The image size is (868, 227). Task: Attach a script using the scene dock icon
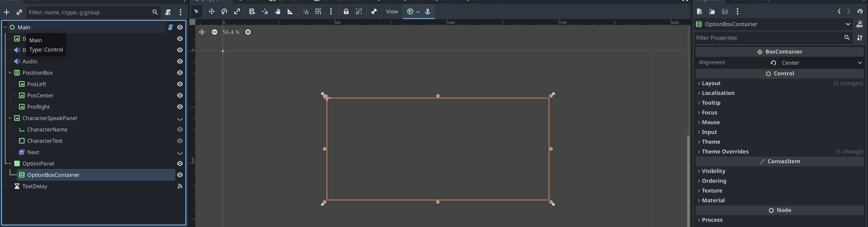coord(168,12)
